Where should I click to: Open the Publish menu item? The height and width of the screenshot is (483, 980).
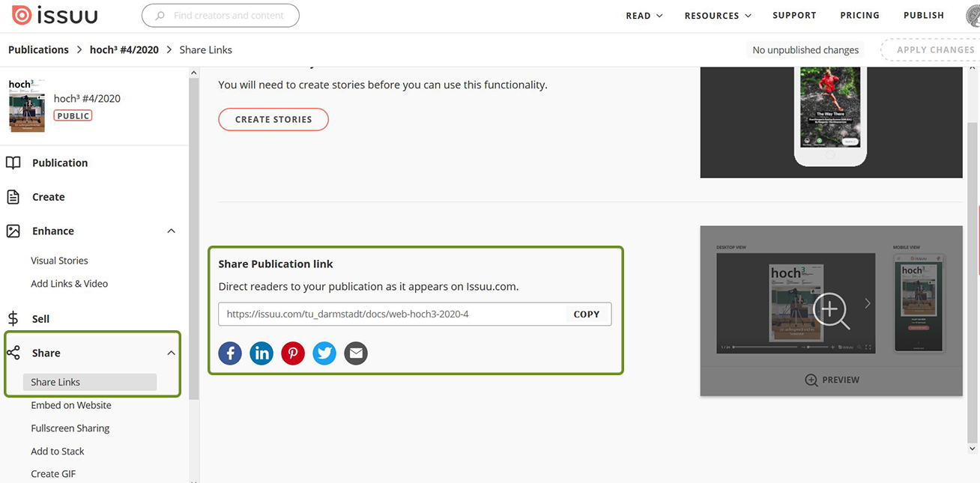pyautogui.click(x=923, y=15)
